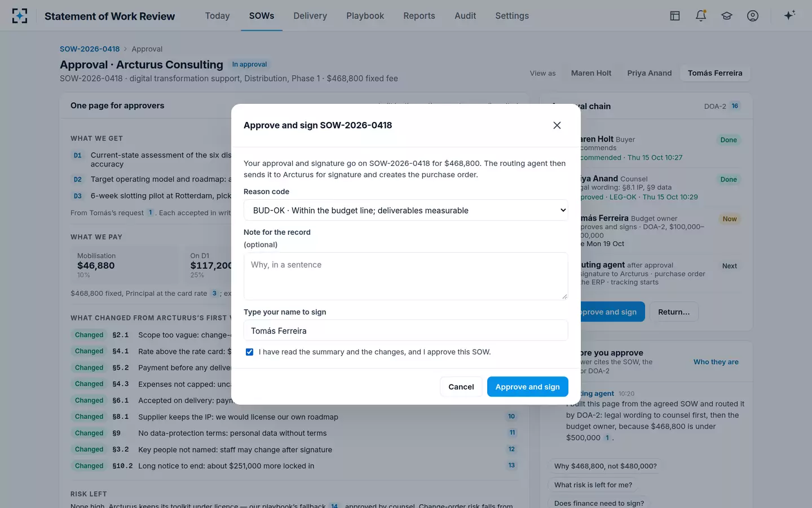Viewport: 812px width, 508px height.
Task: Click the SOW-2026-0418 breadcrumb link
Action: 90,49
